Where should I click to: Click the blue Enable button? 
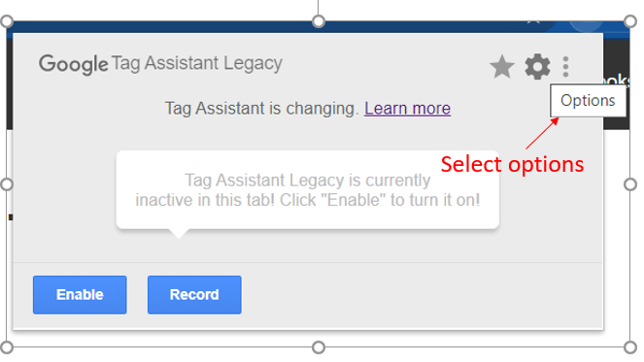[x=80, y=295]
